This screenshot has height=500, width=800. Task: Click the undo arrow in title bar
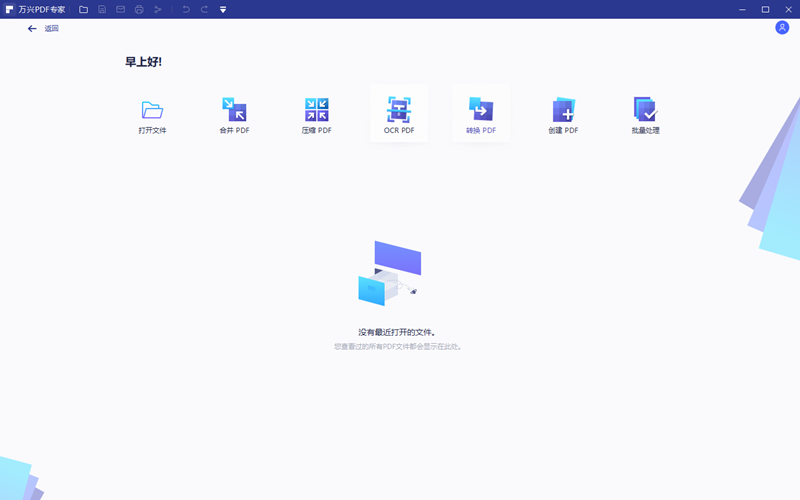click(186, 9)
